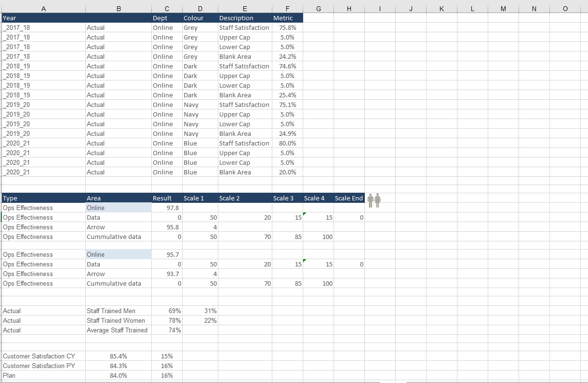Select column F header
This screenshot has height=383, width=588.
[x=287, y=8]
